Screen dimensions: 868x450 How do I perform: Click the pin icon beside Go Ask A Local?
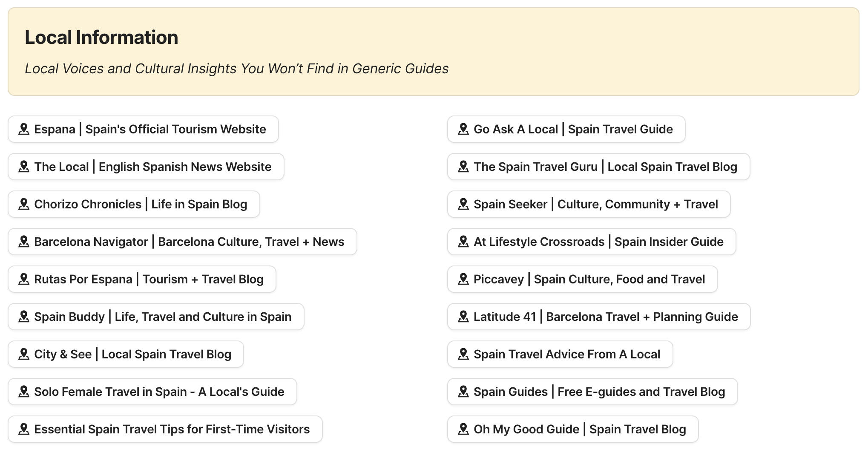click(463, 129)
